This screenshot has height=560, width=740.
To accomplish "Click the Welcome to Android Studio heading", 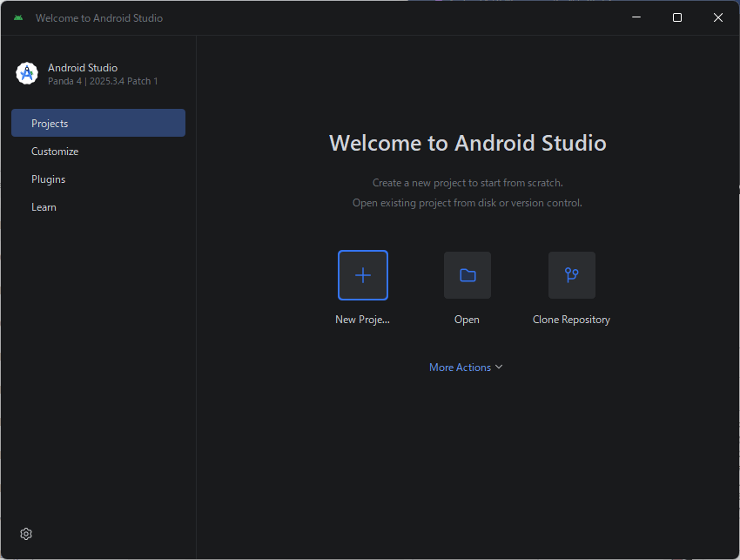I will (x=468, y=143).
